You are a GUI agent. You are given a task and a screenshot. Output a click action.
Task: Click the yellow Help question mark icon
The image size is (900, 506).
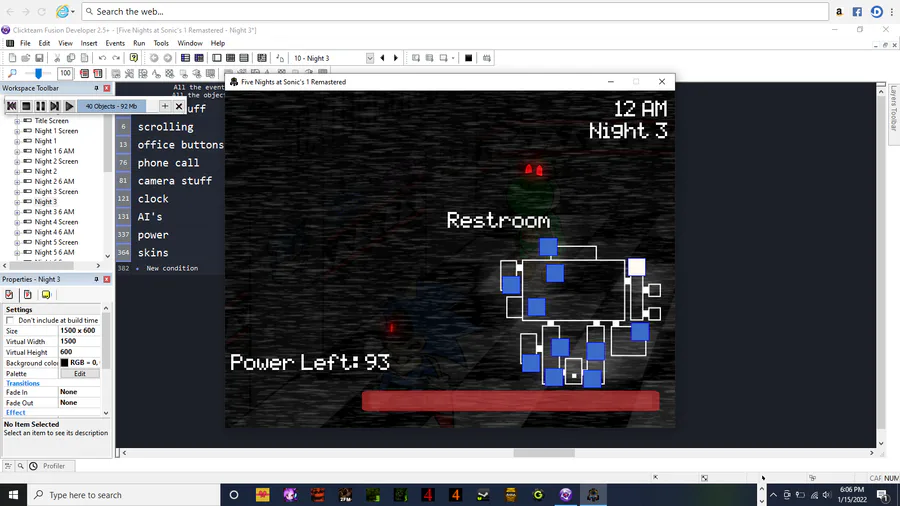pos(134,58)
